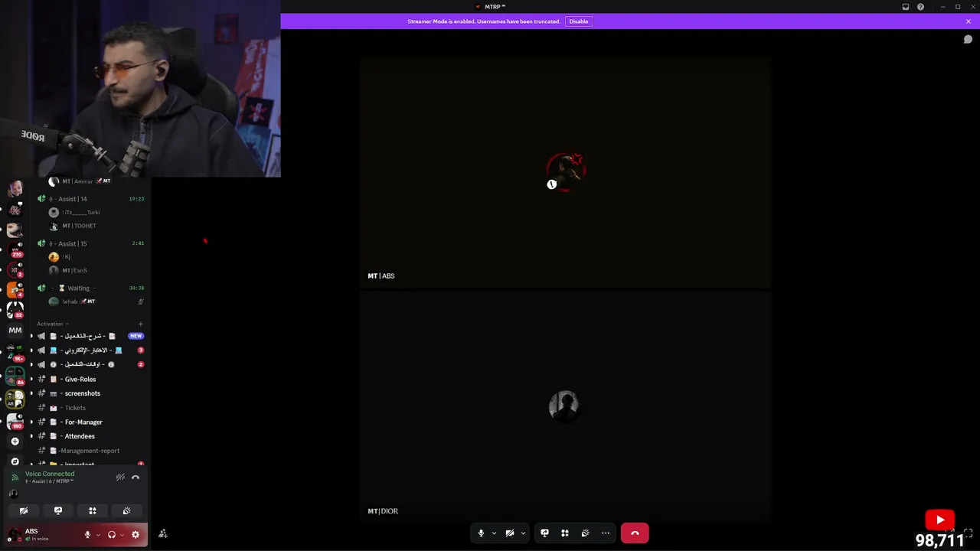Image resolution: width=980 pixels, height=551 pixels.
Task: Open the Management-report channel
Action: coord(90,451)
